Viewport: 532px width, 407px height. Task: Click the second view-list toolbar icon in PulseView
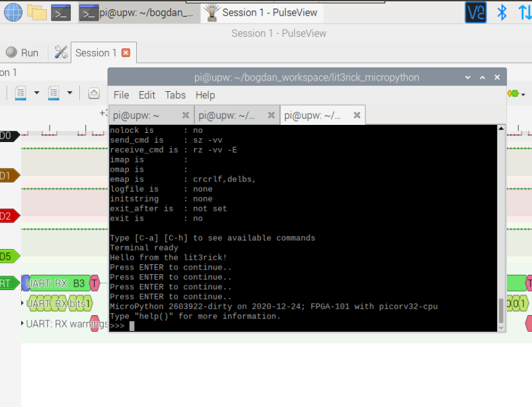click(x=54, y=93)
